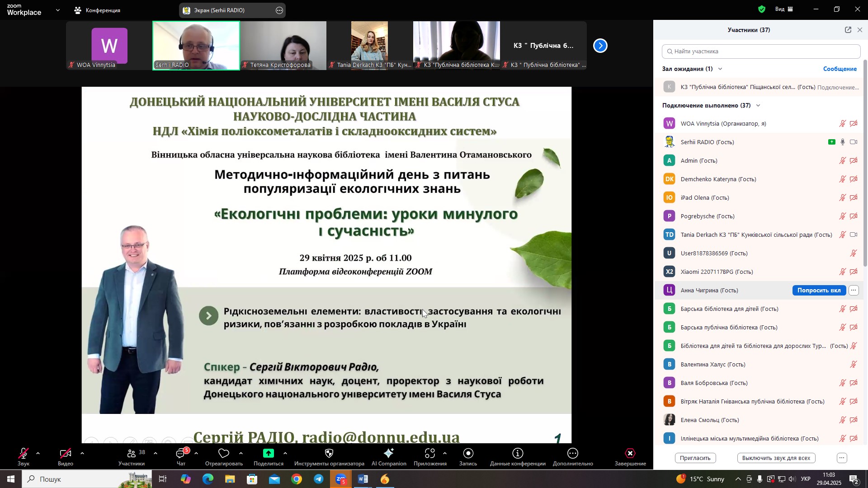Pop out the participants panel

848,30
